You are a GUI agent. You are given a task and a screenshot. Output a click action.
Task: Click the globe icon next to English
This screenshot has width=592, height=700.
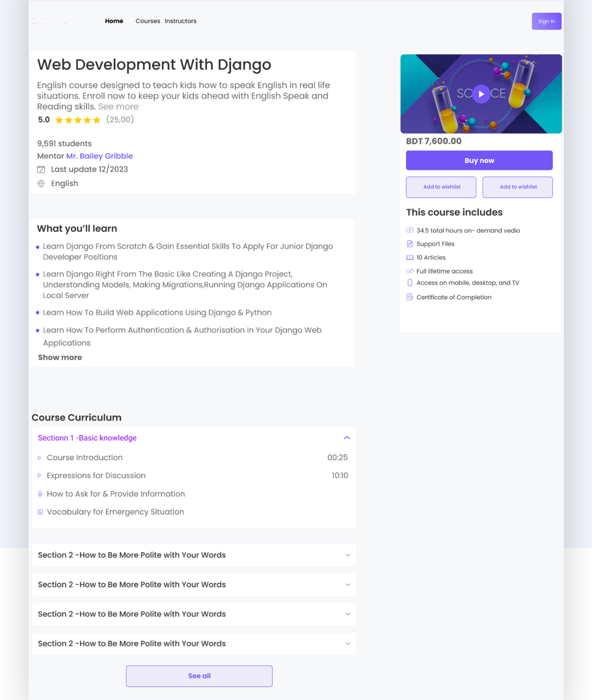coord(41,183)
